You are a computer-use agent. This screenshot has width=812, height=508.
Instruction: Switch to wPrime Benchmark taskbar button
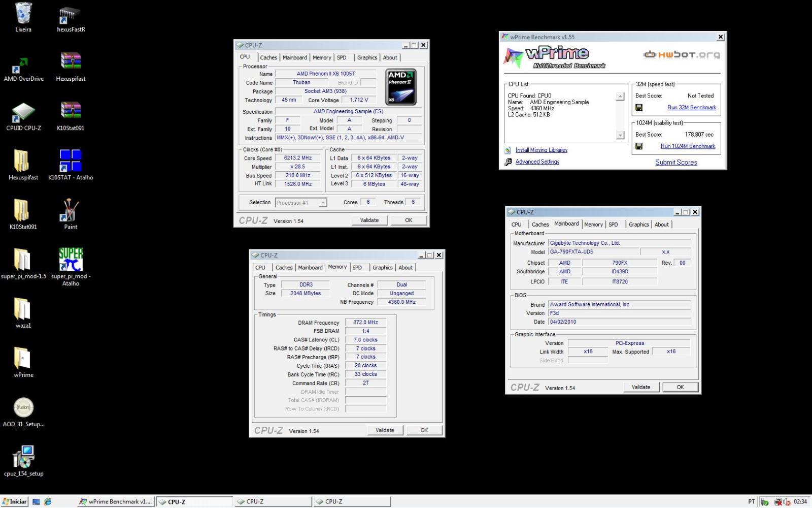pyautogui.click(x=116, y=501)
